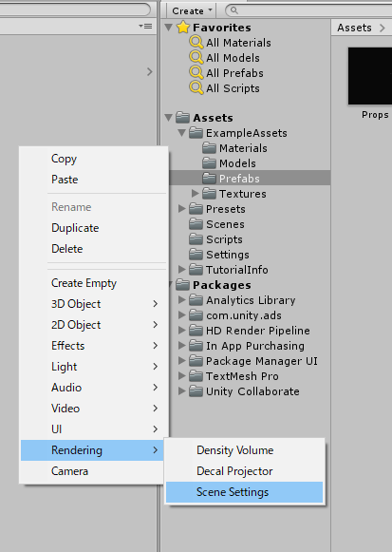Choose Copy from the context menu

pos(94,159)
